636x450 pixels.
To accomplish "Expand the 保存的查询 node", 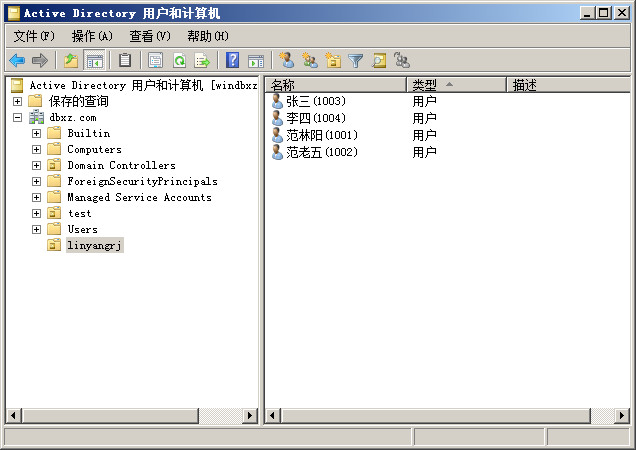I will point(17,101).
